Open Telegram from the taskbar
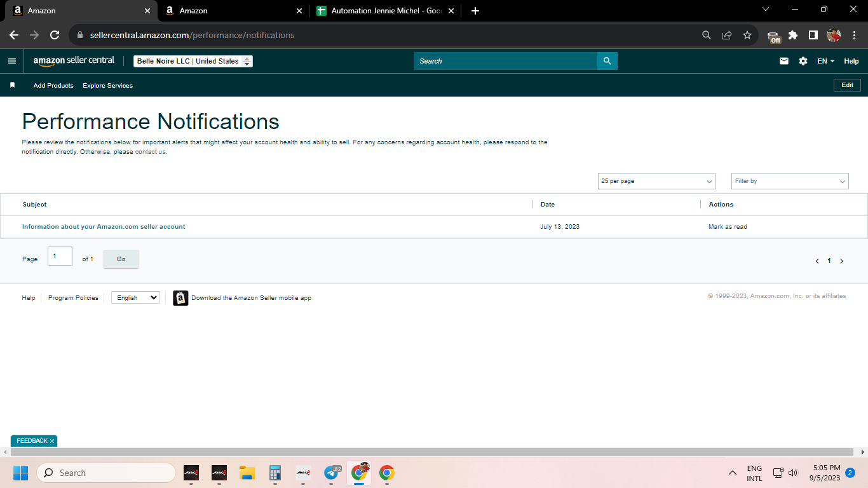This screenshot has width=868, height=488. coord(331,473)
